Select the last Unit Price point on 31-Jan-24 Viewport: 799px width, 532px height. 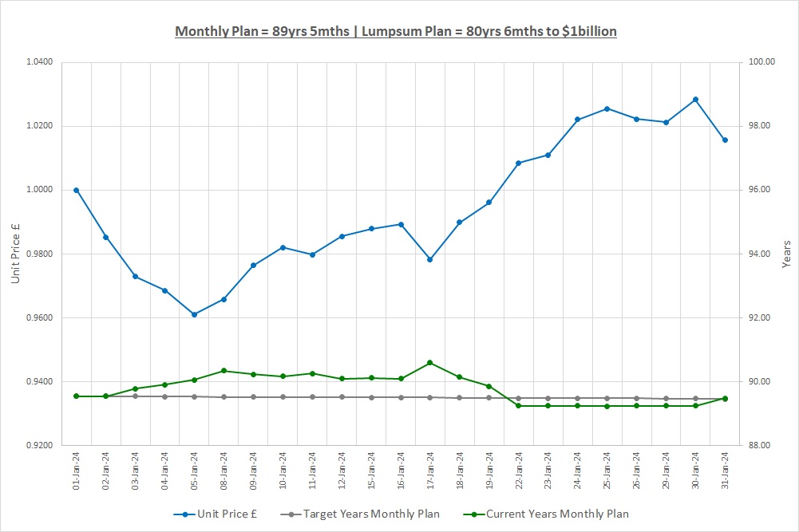click(x=725, y=140)
